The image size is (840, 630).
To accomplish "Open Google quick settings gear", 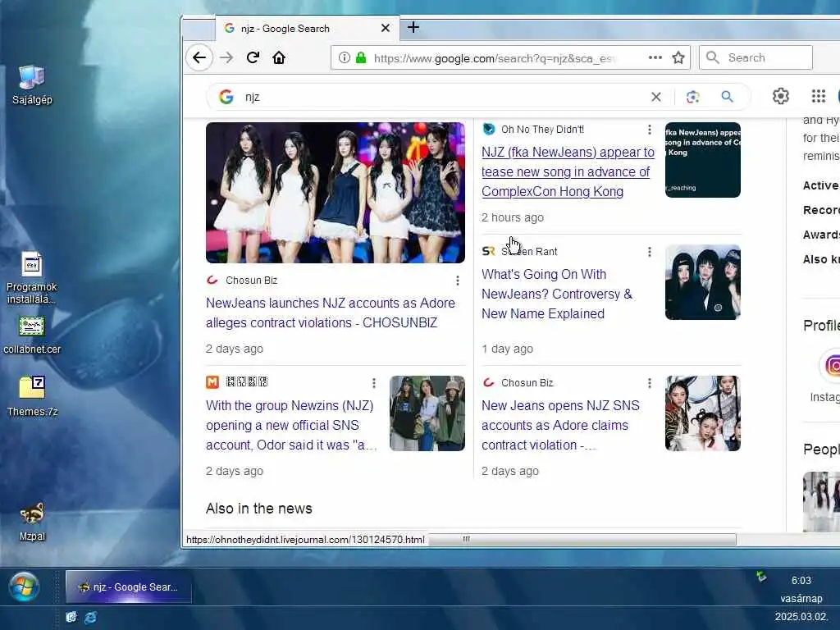I will coord(781,96).
